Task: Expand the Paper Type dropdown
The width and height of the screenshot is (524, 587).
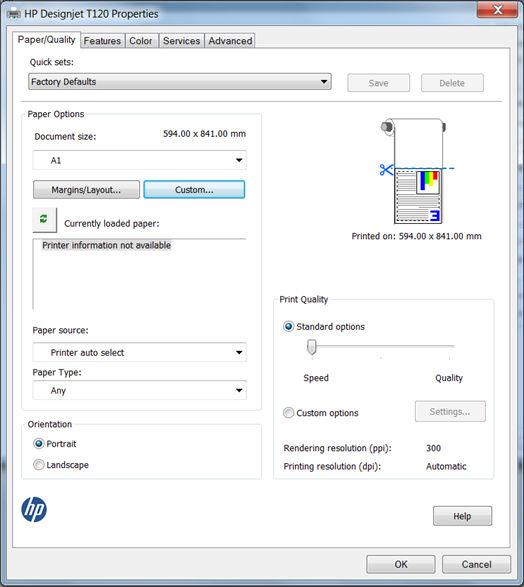Action: pos(140,390)
